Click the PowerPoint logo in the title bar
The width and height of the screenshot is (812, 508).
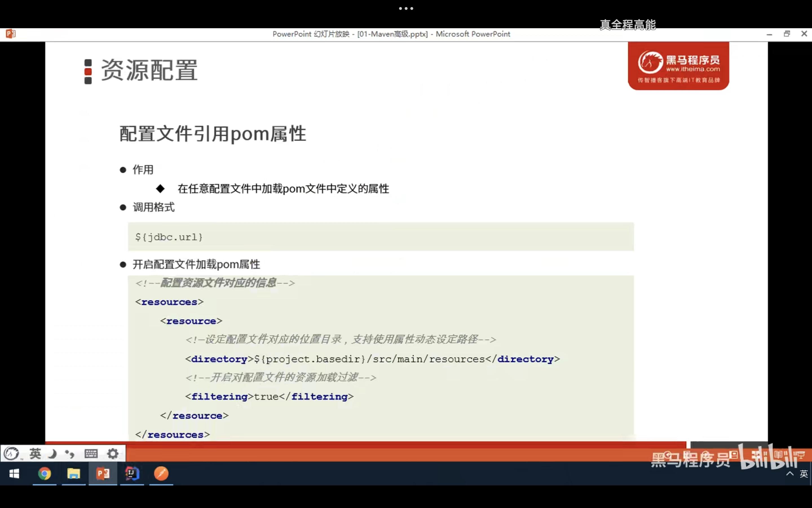pyautogui.click(x=10, y=34)
